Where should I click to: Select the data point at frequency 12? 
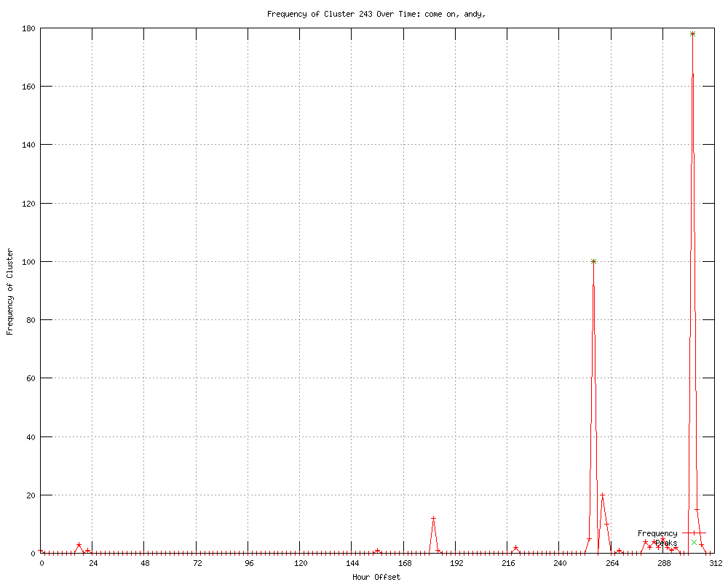click(x=433, y=519)
